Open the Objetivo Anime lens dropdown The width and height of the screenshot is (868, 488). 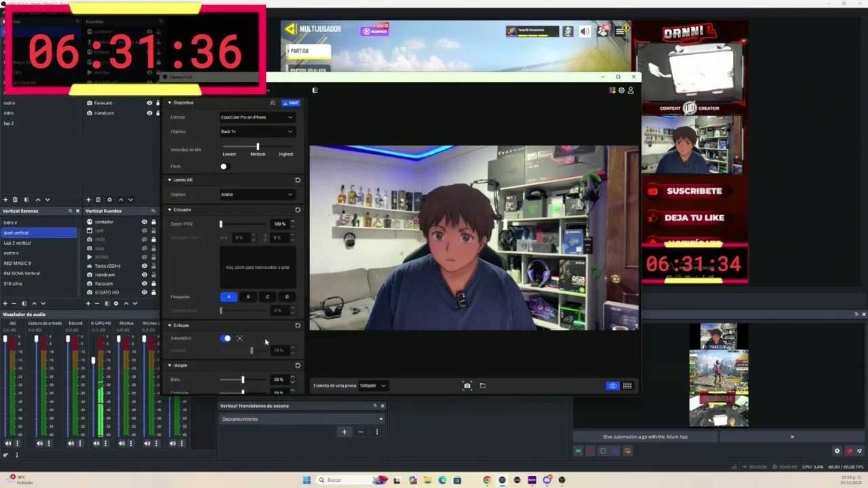[257, 195]
